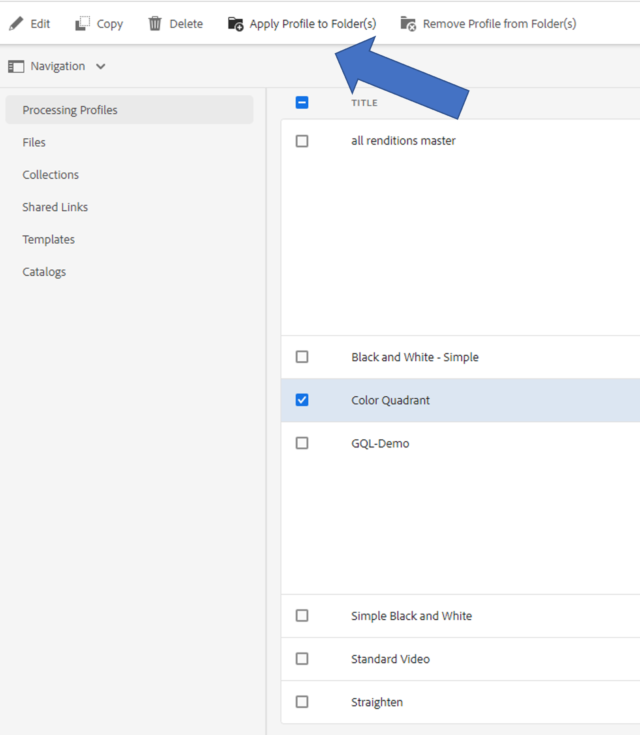Click the Apply Profile folder icon
640x735 pixels.
tap(235, 23)
